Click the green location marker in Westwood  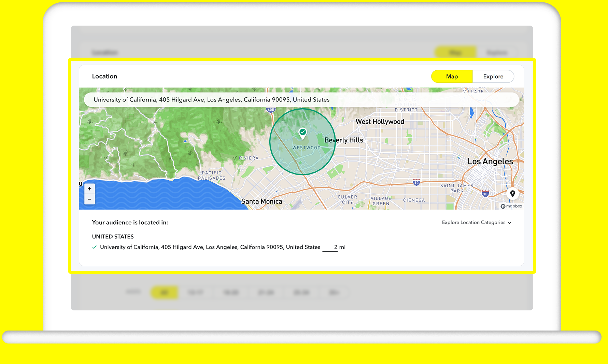(302, 133)
